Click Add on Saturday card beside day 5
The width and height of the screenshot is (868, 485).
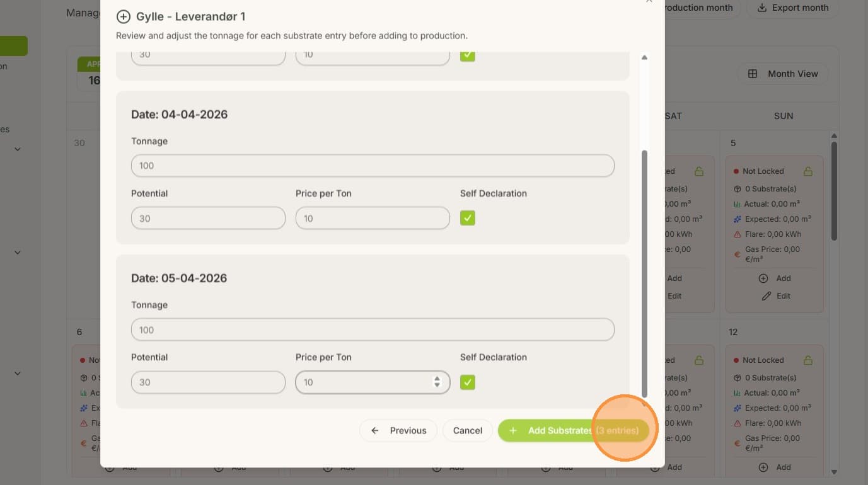[x=674, y=278]
